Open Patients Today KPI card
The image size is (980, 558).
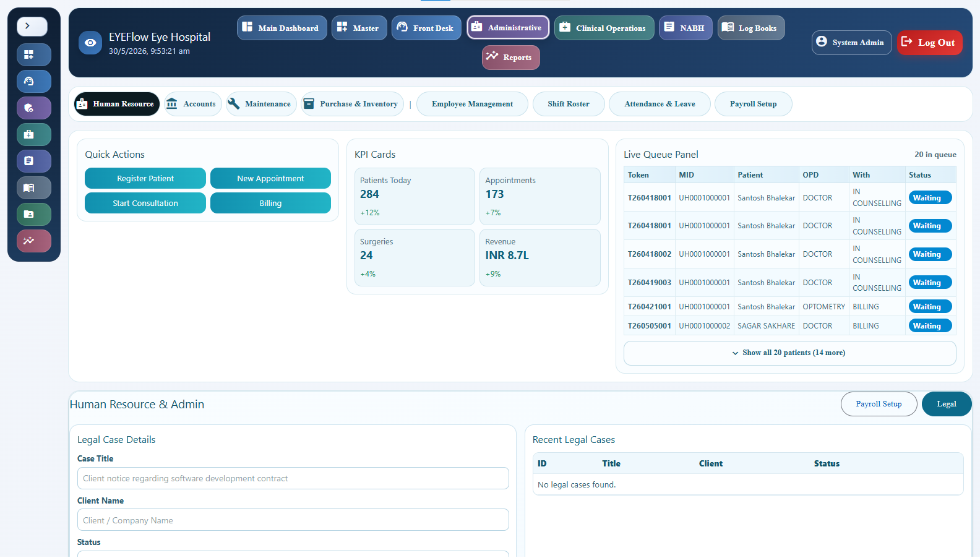415,196
